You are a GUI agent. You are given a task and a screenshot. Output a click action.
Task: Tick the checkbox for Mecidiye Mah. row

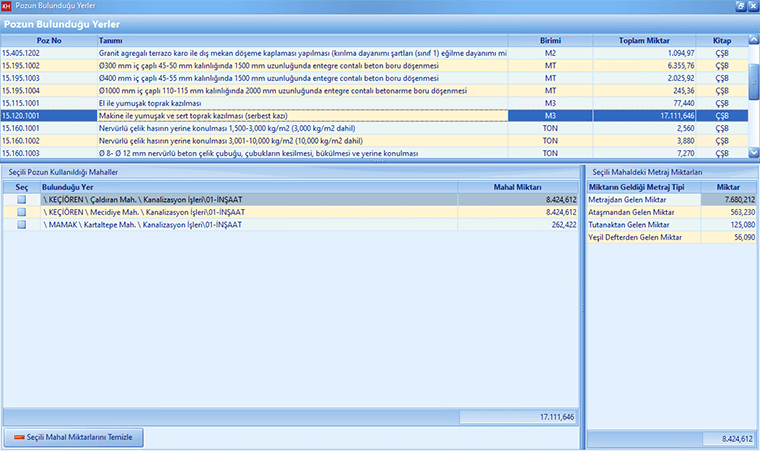coord(21,212)
